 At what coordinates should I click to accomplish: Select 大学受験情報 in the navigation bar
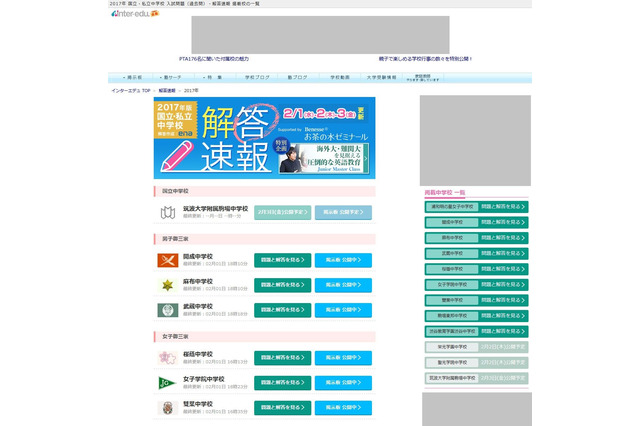click(x=381, y=77)
